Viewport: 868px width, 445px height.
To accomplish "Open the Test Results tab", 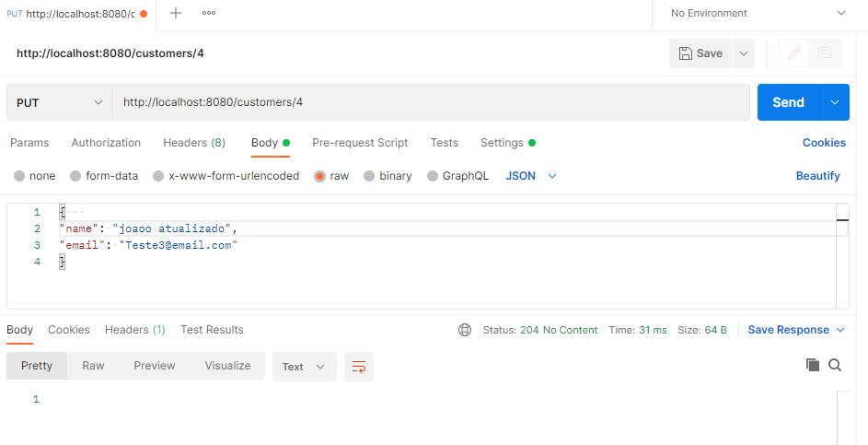I will (x=212, y=330).
